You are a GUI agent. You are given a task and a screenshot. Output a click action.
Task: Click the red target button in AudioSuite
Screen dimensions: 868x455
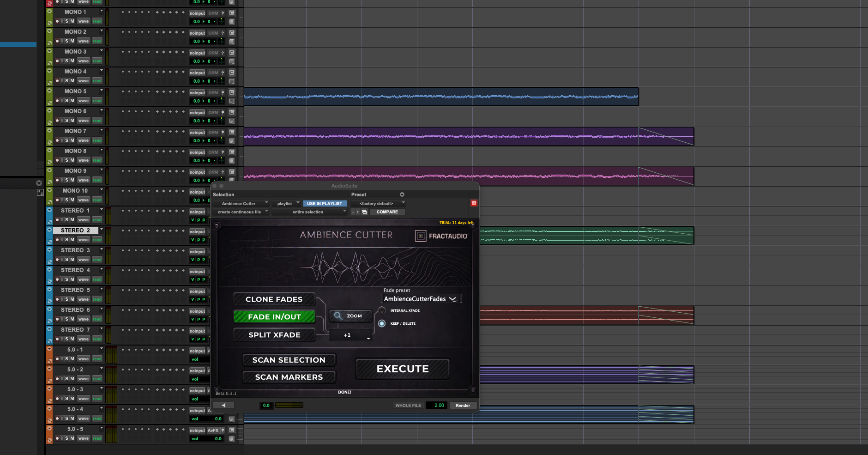point(474,203)
